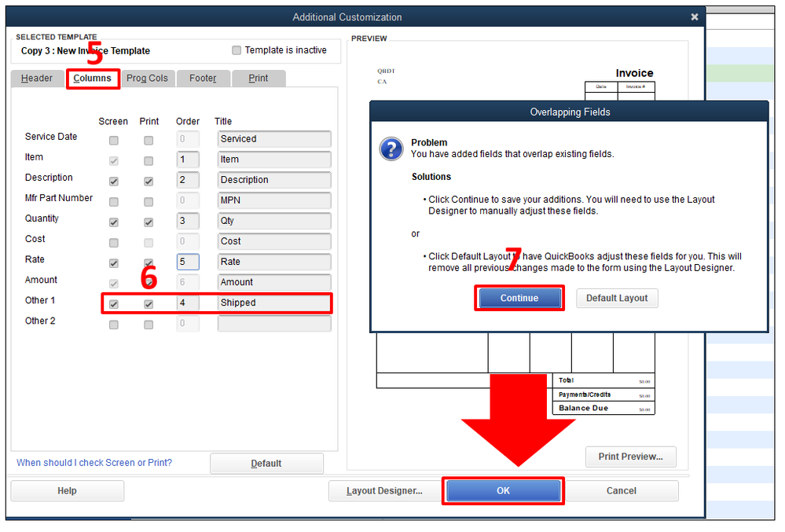Image resolution: width=785 pixels, height=532 pixels.
Task: Click the question mark icon in Overlapping Fields
Action: (x=391, y=149)
